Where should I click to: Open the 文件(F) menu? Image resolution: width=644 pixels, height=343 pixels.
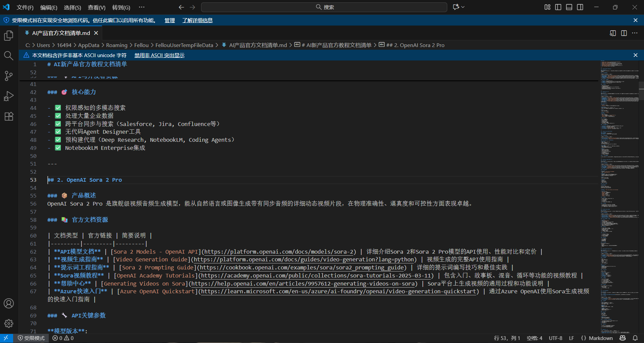pos(25,7)
